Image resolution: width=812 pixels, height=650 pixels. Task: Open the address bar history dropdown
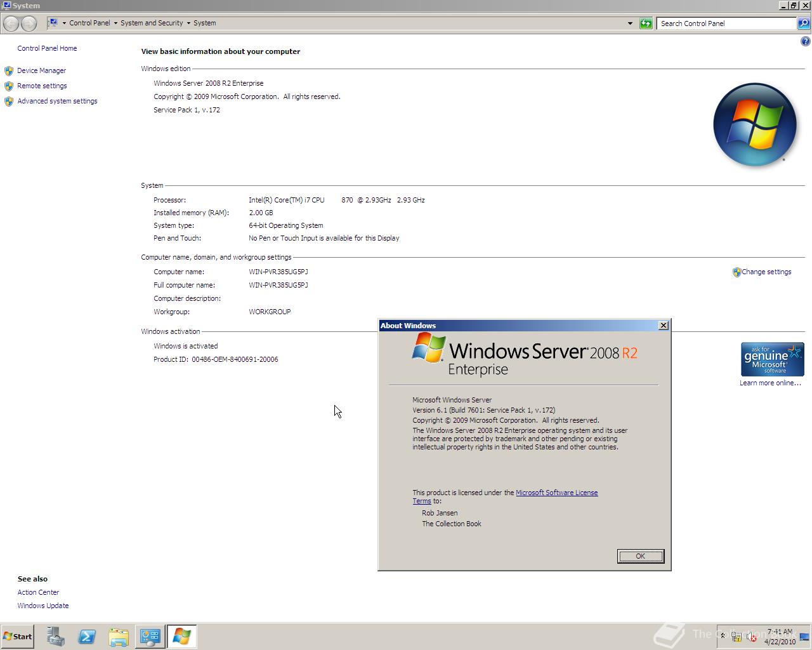coord(630,23)
